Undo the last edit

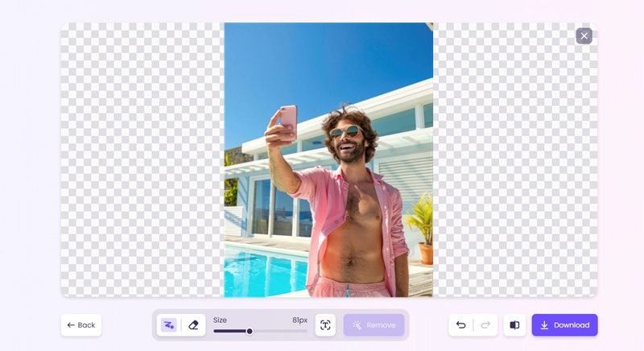pos(460,325)
